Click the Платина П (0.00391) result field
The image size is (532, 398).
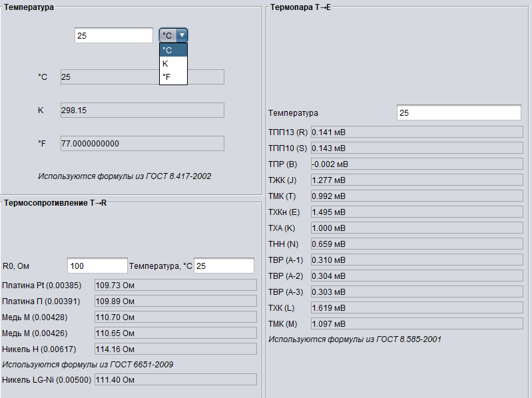(x=175, y=301)
